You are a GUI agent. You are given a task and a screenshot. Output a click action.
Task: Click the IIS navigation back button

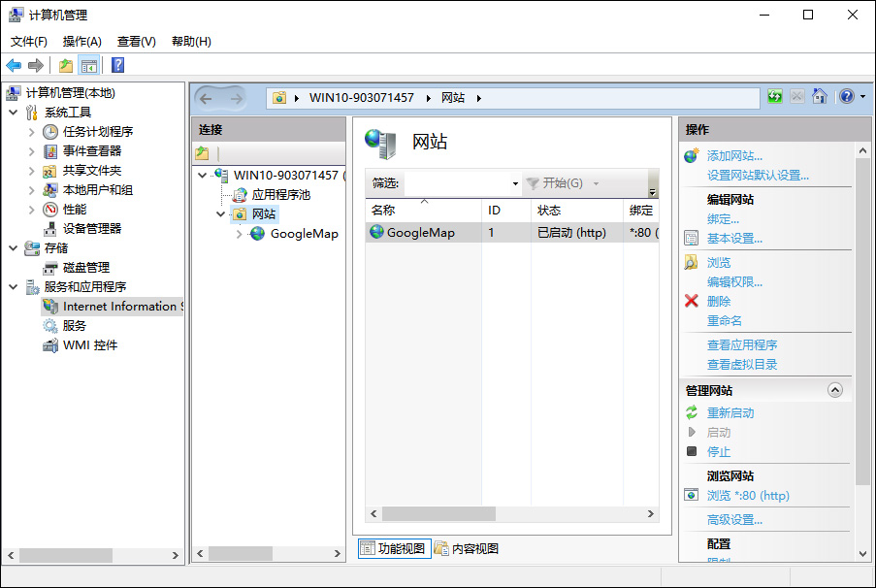[207, 99]
